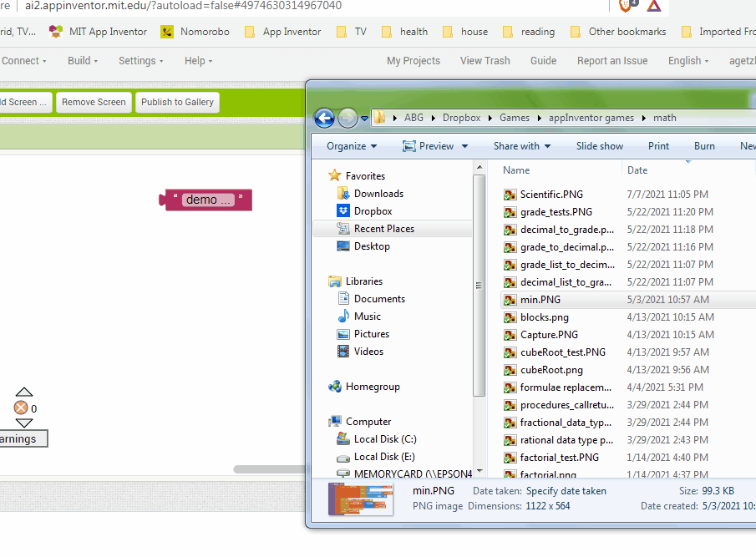Click the Homegroup icon
The height and width of the screenshot is (557, 756).
(335, 387)
